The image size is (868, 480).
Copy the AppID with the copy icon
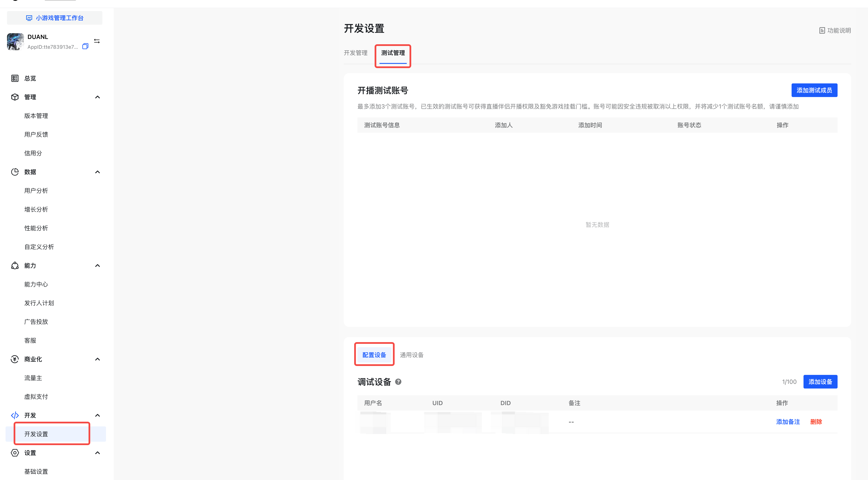85,46
